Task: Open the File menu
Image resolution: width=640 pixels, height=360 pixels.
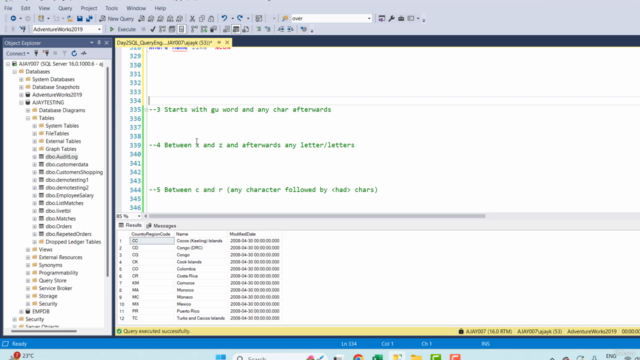Action: click(8, 8)
